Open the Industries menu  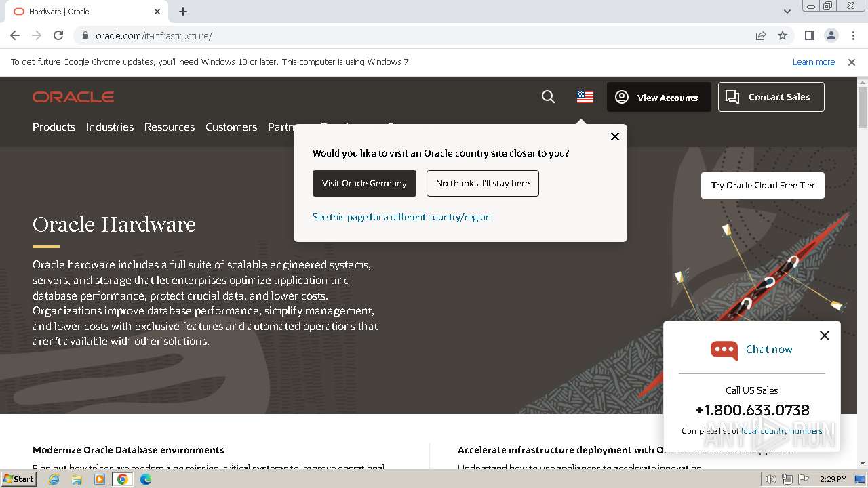110,127
